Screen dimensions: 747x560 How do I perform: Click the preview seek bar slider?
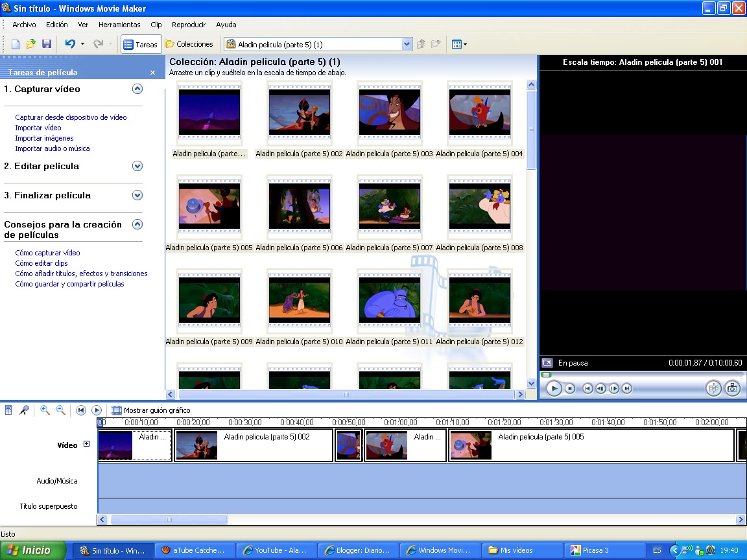[547, 375]
